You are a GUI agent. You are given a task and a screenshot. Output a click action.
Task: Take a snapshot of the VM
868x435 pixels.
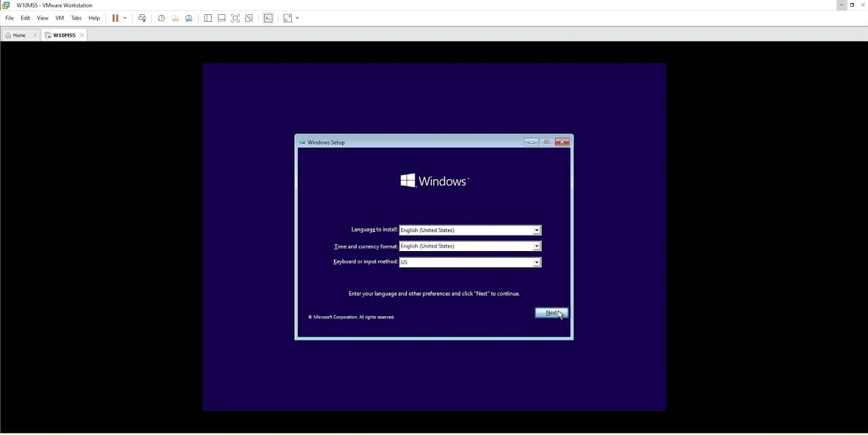(162, 18)
